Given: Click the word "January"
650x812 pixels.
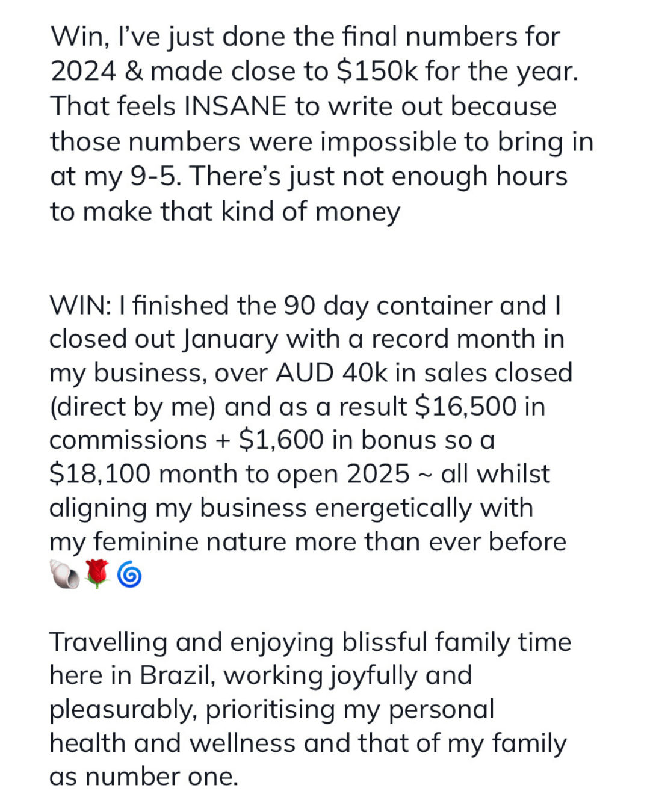Looking at the screenshot, I should point(231,339).
